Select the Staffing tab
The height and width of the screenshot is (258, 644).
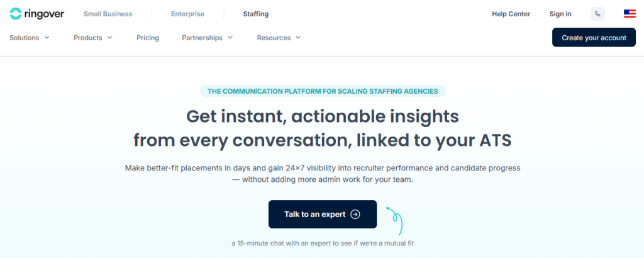[255, 14]
